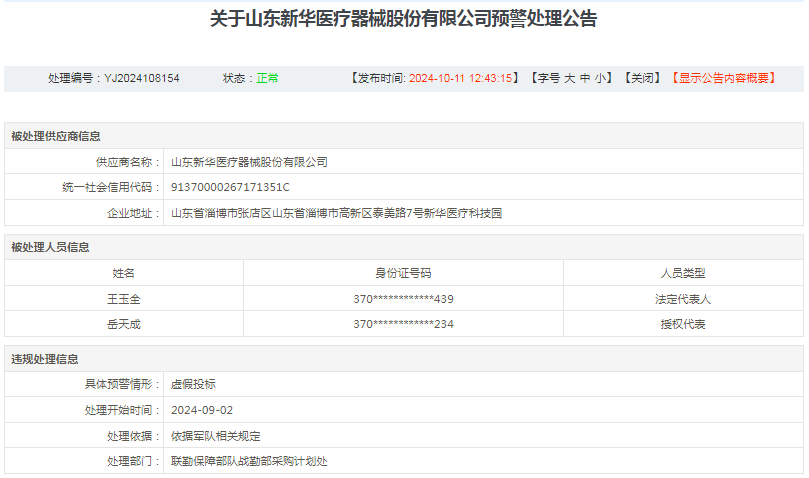Select the enterprise address value
This screenshot has width=809, height=478.
pyautogui.click(x=336, y=213)
